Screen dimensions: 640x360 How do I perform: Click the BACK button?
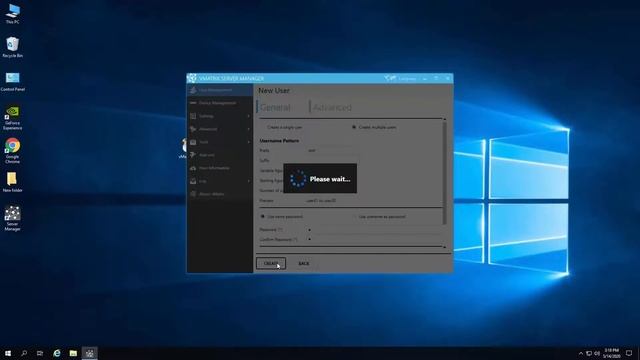pyautogui.click(x=304, y=263)
